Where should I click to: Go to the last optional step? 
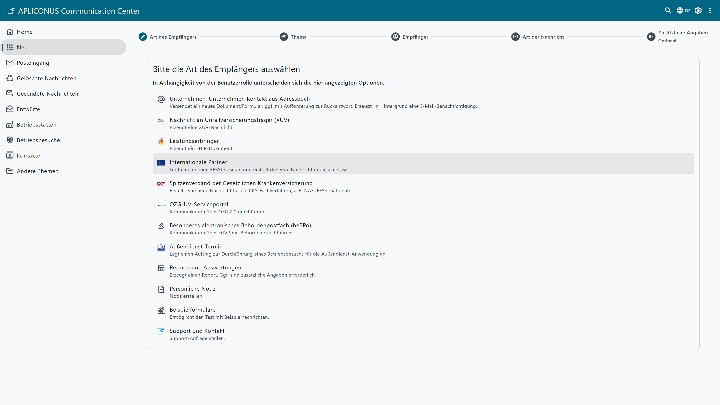pos(678,37)
